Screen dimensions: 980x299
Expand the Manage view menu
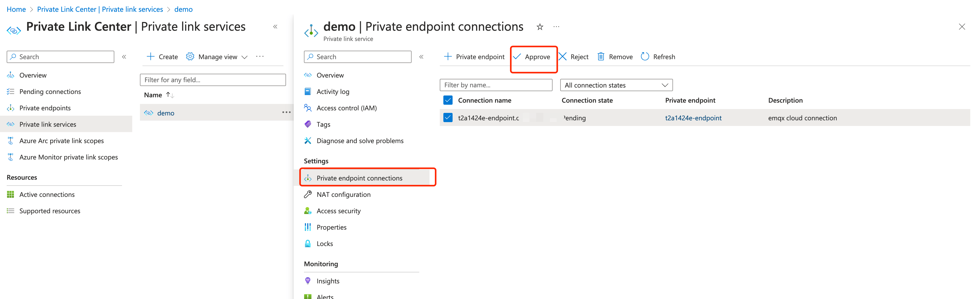coord(217,57)
